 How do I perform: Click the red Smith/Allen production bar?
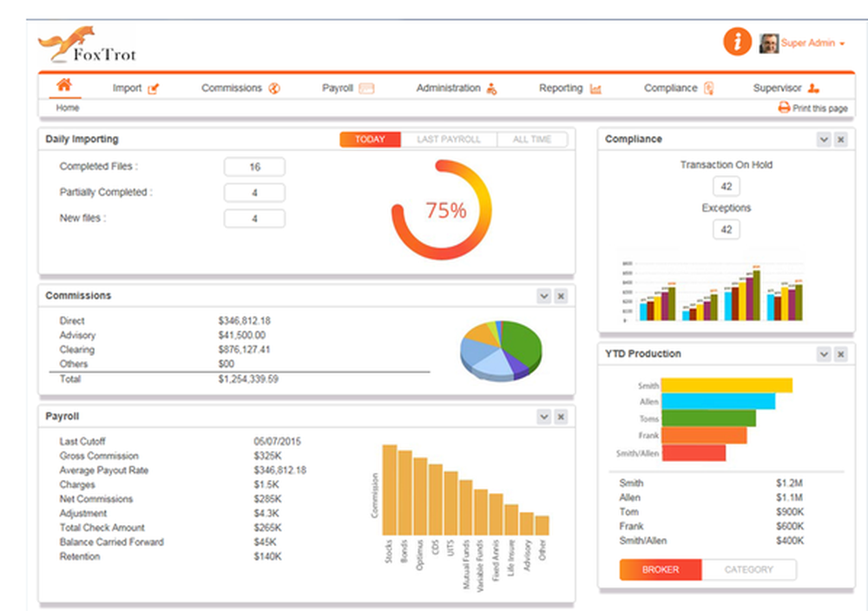point(694,453)
